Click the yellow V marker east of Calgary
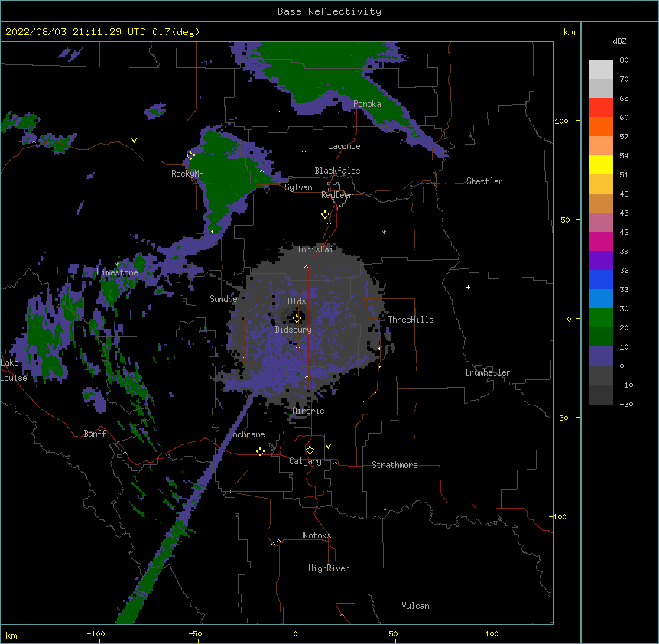The image size is (659, 644). (x=328, y=447)
